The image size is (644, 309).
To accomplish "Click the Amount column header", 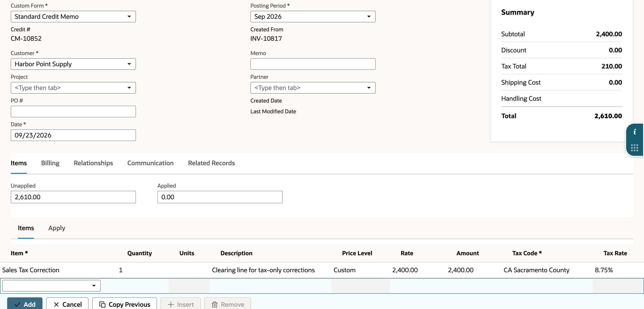I will [x=468, y=253].
